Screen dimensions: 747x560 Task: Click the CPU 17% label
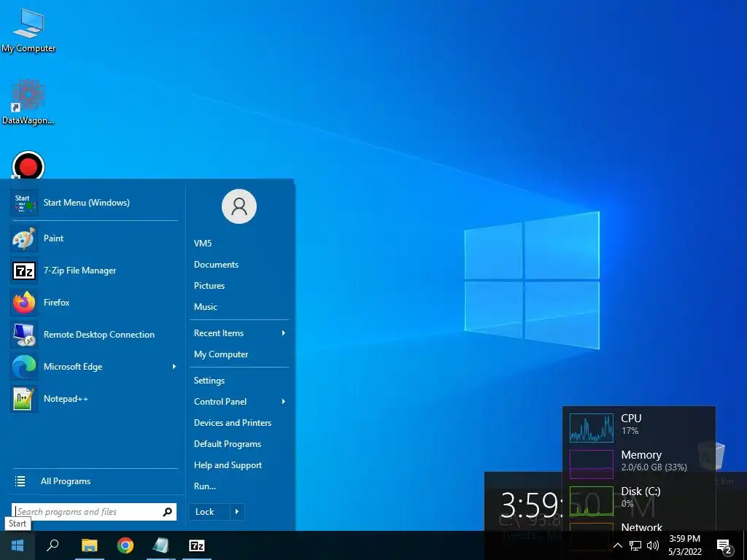[631, 424]
